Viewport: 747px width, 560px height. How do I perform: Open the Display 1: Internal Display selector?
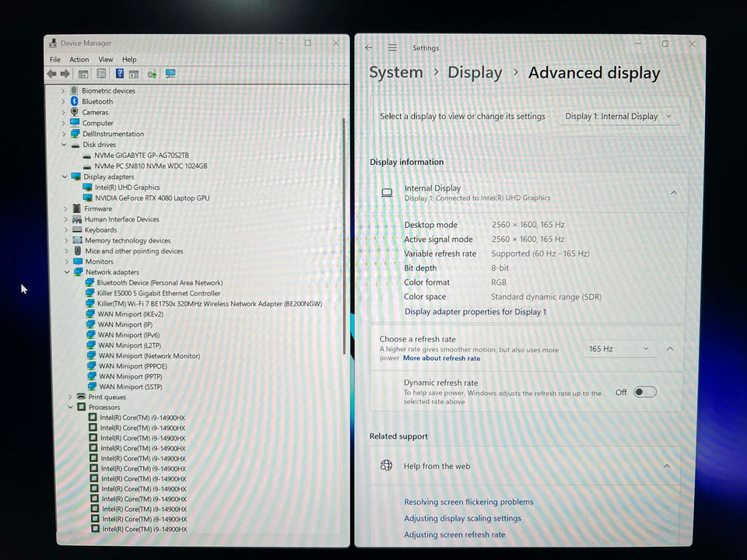tap(619, 117)
